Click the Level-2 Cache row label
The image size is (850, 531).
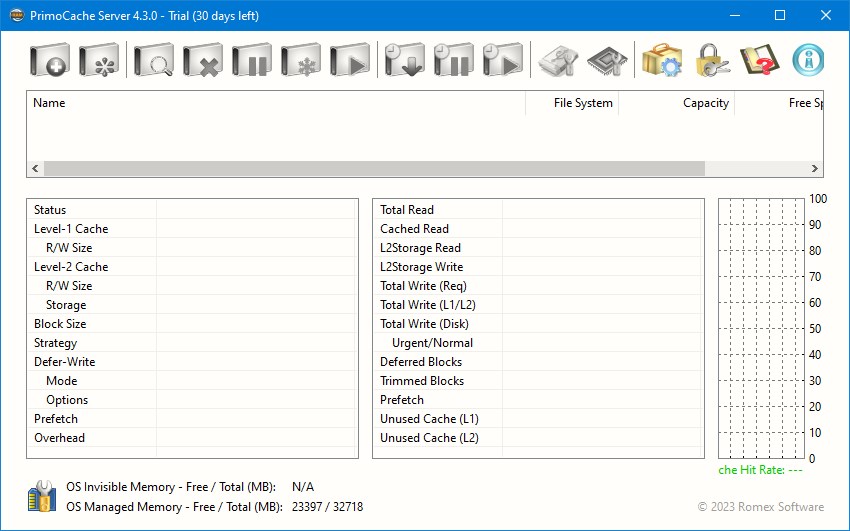point(71,267)
